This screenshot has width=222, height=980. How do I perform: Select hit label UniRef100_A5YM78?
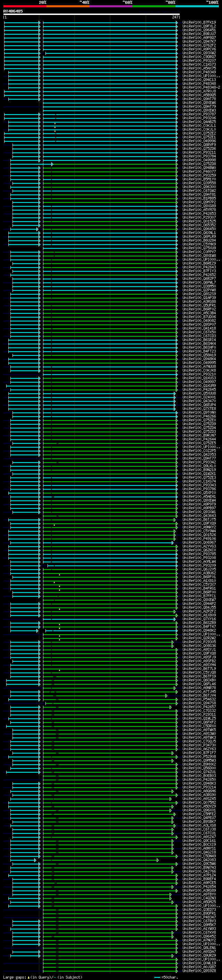coord(199,210)
